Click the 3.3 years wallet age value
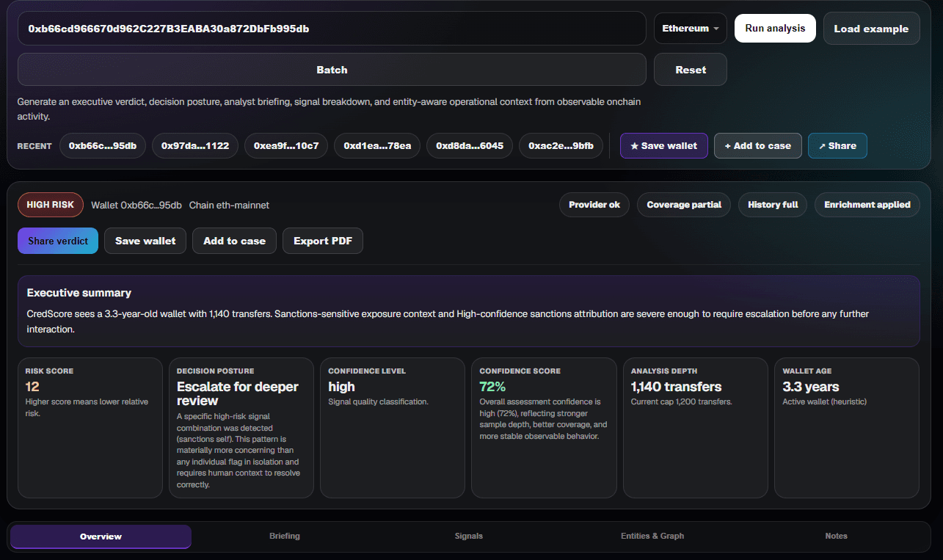Viewport: 943px width, 560px height. (810, 387)
